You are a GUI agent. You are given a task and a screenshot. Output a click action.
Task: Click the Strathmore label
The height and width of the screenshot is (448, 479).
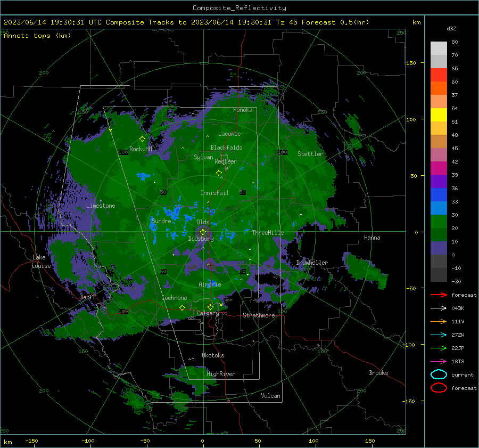[x=259, y=315]
